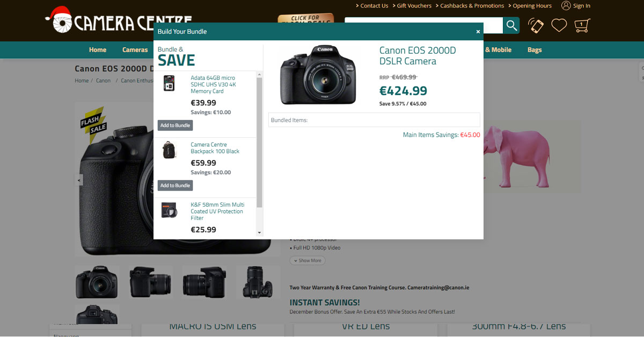Click the Sign In user icon
The width and height of the screenshot is (644, 337).
566,5
